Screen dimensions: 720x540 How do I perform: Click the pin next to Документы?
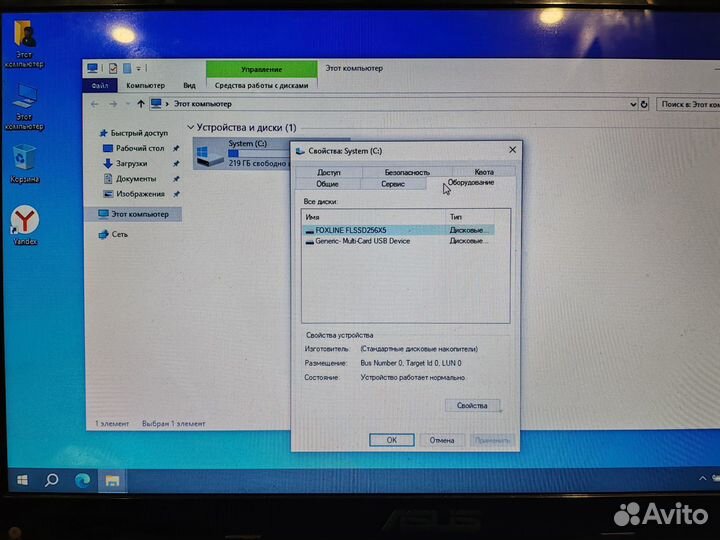176,179
